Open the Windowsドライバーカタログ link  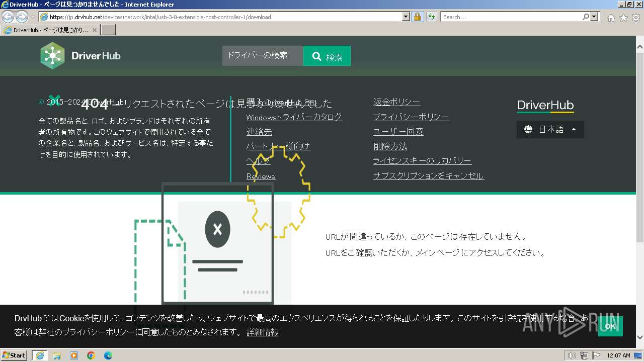[x=294, y=117]
